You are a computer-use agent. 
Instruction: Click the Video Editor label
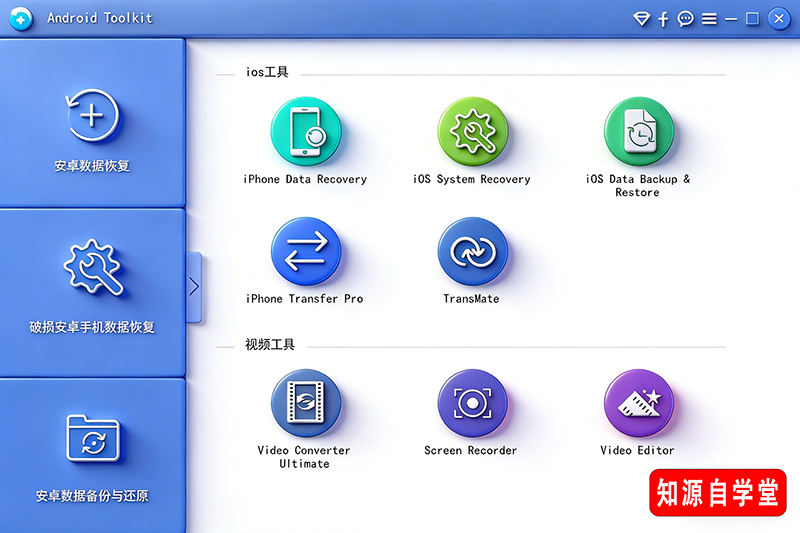point(637,450)
